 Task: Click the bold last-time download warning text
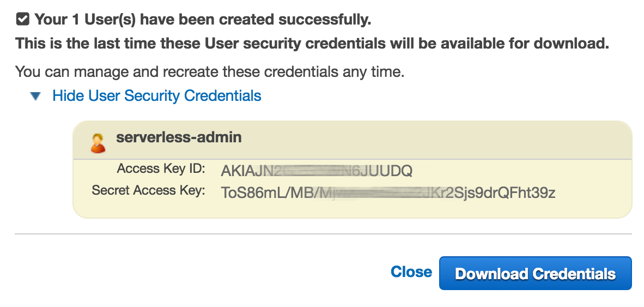(x=312, y=44)
